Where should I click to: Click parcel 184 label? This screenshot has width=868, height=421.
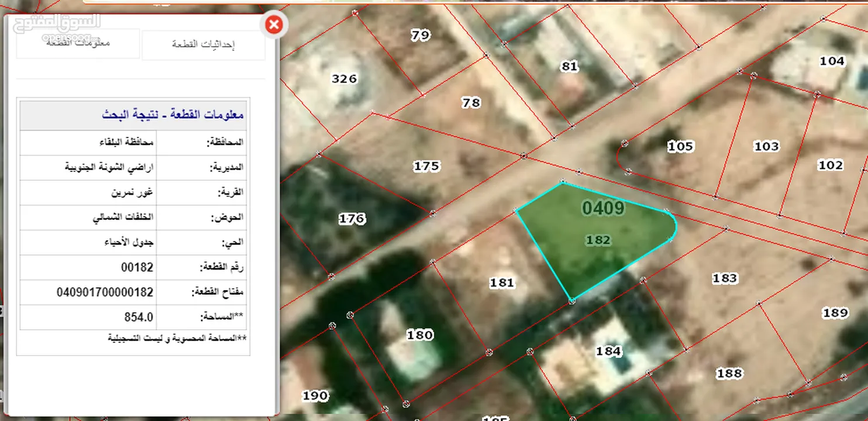pyautogui.click(x=609, y=351)
